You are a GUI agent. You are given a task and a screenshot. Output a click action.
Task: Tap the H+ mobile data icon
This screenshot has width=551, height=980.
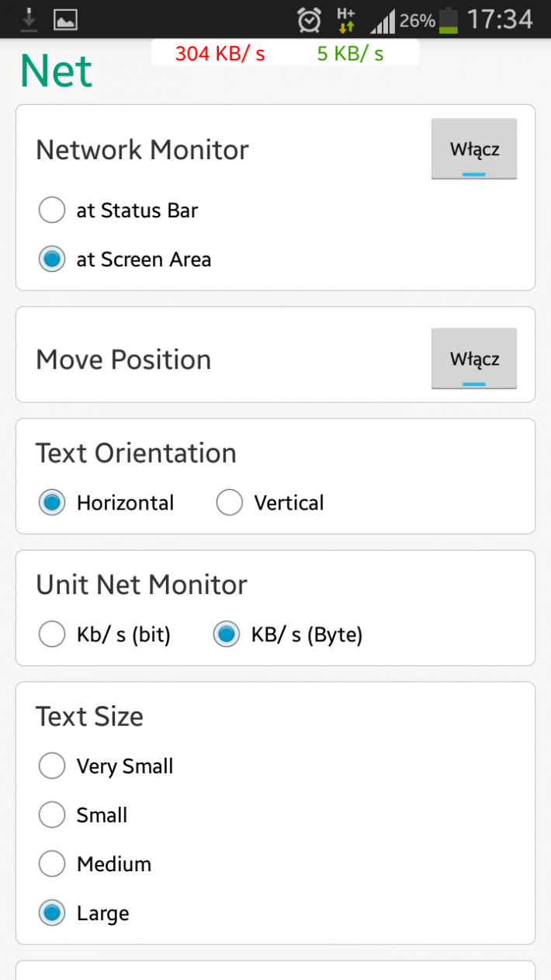346,19
